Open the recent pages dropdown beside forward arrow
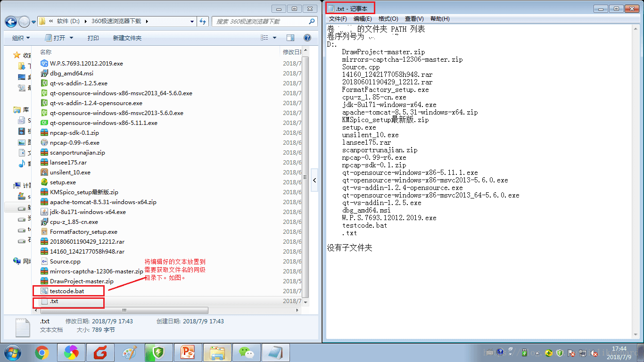 pos(33,22)
